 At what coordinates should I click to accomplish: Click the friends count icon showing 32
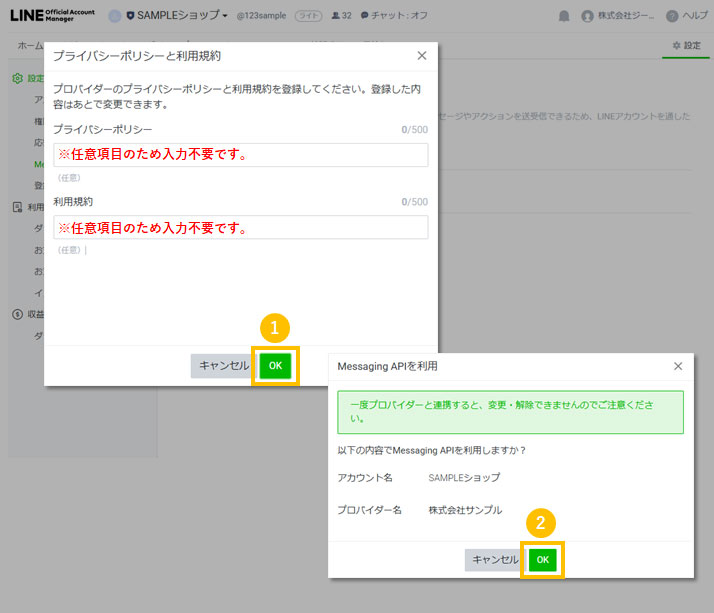pos(340,16)
